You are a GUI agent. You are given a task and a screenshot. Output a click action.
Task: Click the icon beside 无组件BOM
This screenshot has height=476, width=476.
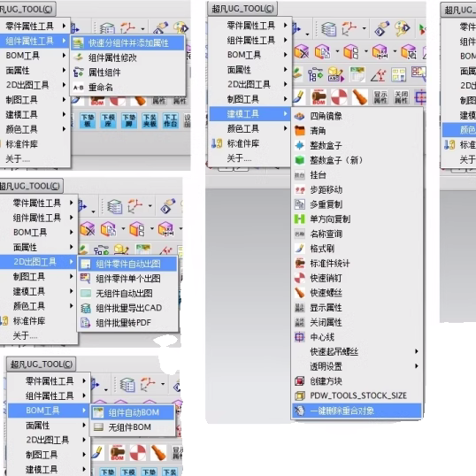tap(99, 427)
